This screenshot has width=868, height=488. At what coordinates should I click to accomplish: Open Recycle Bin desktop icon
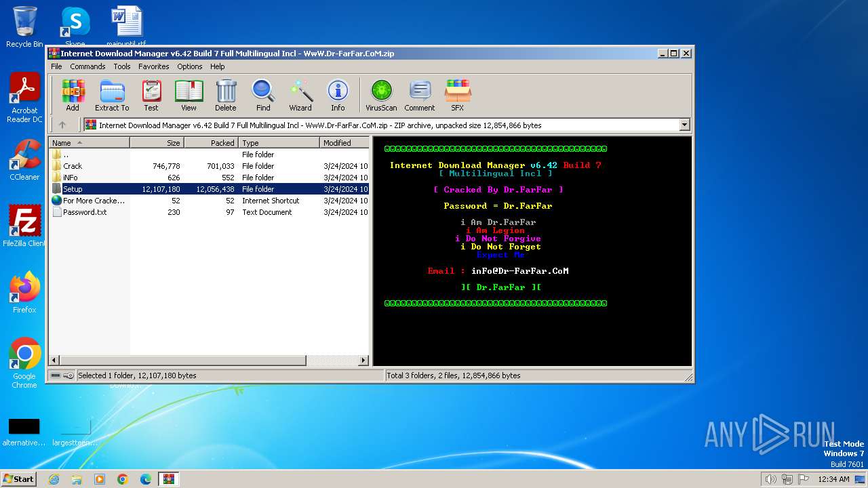click(24, 26)
